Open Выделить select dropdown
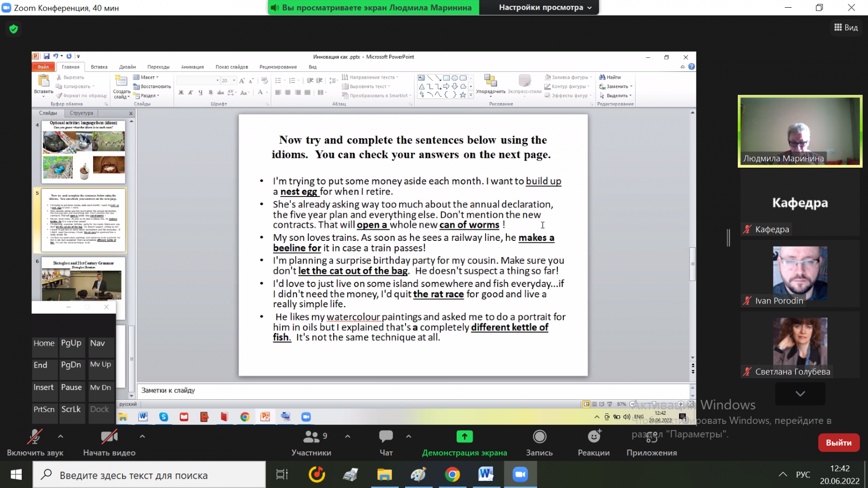868x488 pixels. [x=616, y=95]
